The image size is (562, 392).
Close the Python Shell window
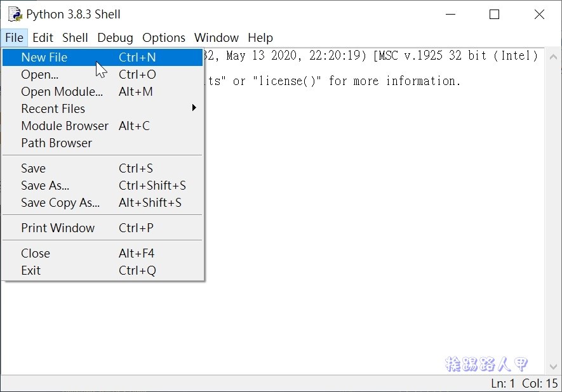coord(539,15)
